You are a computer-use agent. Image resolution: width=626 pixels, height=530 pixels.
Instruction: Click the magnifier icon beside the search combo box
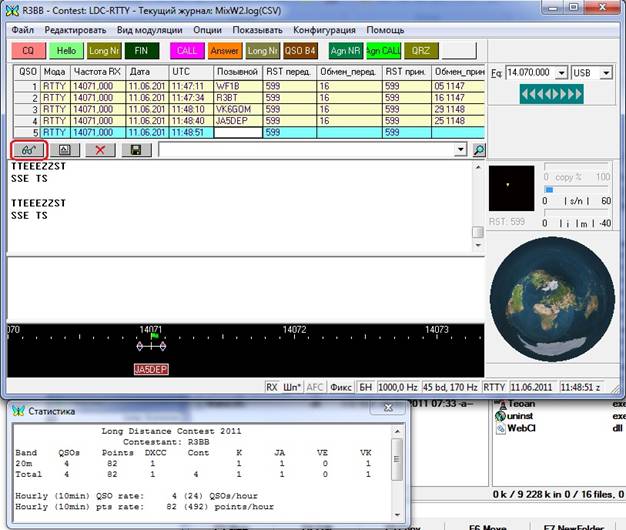[479, 149]
